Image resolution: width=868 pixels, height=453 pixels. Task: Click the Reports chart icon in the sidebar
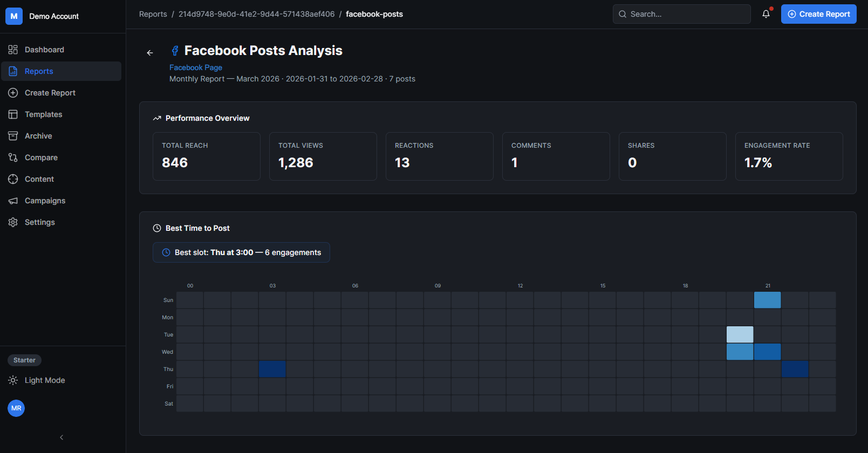click(13, 71)
